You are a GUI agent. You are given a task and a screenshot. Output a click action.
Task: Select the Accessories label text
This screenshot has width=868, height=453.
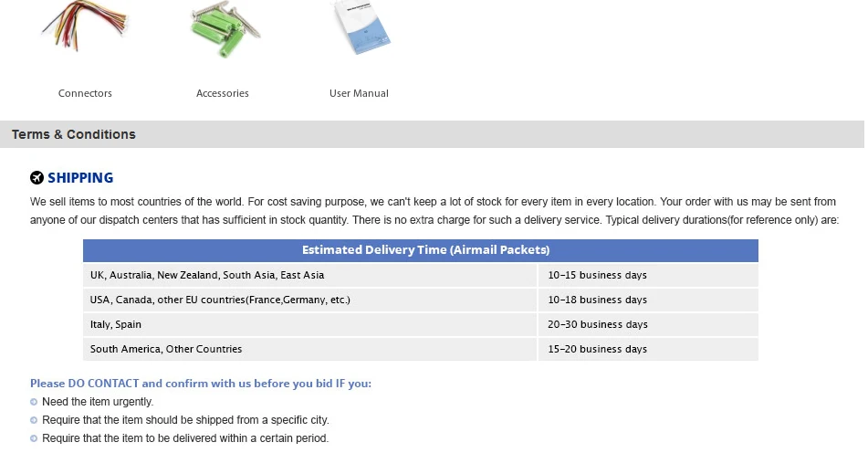point(223,93)
